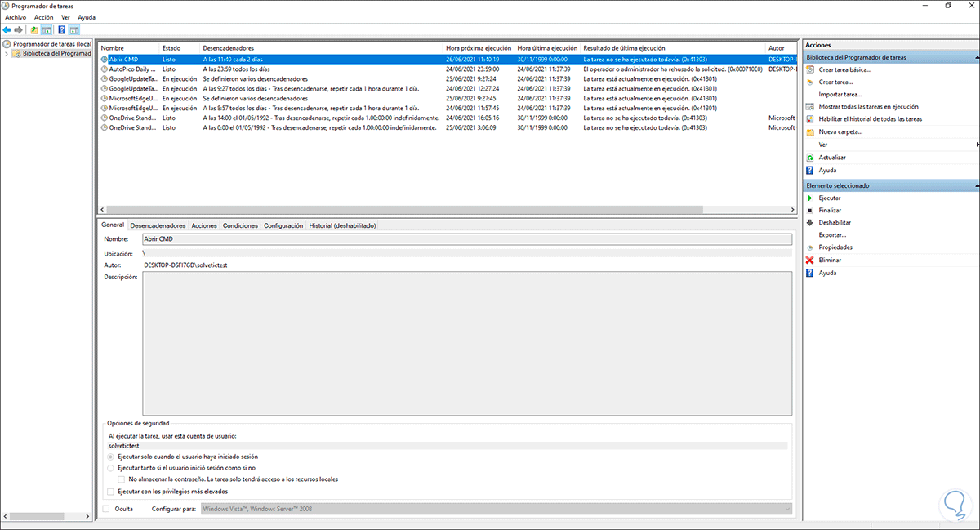980x530 pixels.
Task: Click the red X Eliminar icon
Action: point(810,260)
